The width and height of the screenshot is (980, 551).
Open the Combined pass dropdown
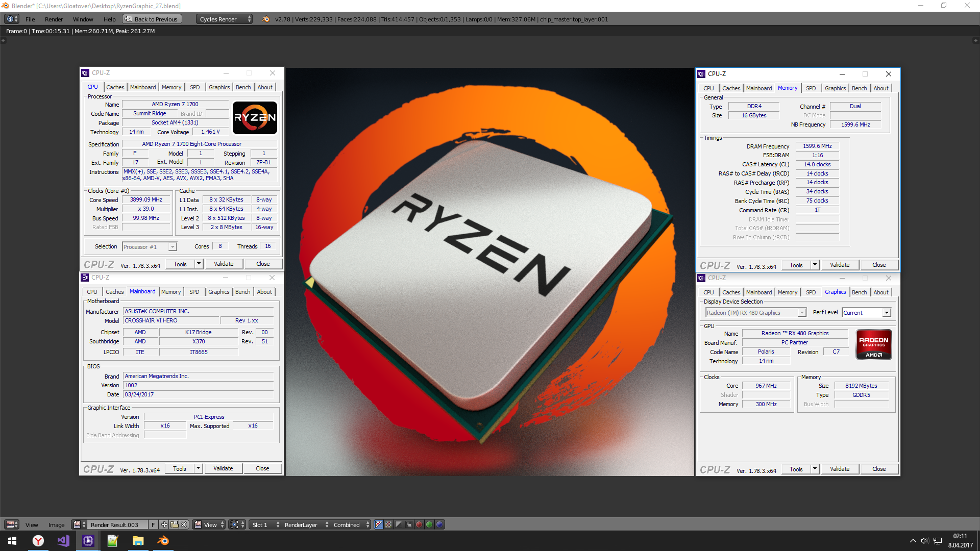pos(351,524)
